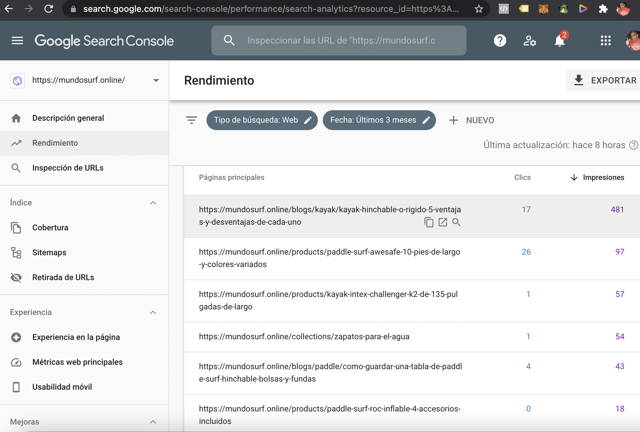640x432 pixels.
Task: Collapse the Experiencia section
Action: 153,313
